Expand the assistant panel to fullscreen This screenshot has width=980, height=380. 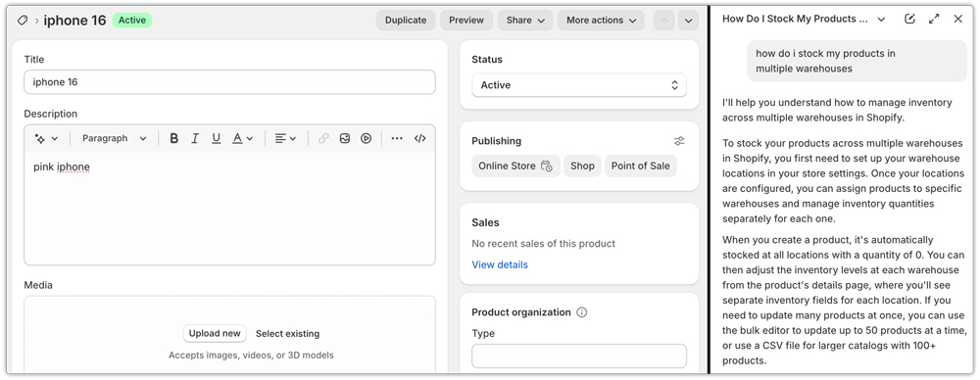click(934, 19)
